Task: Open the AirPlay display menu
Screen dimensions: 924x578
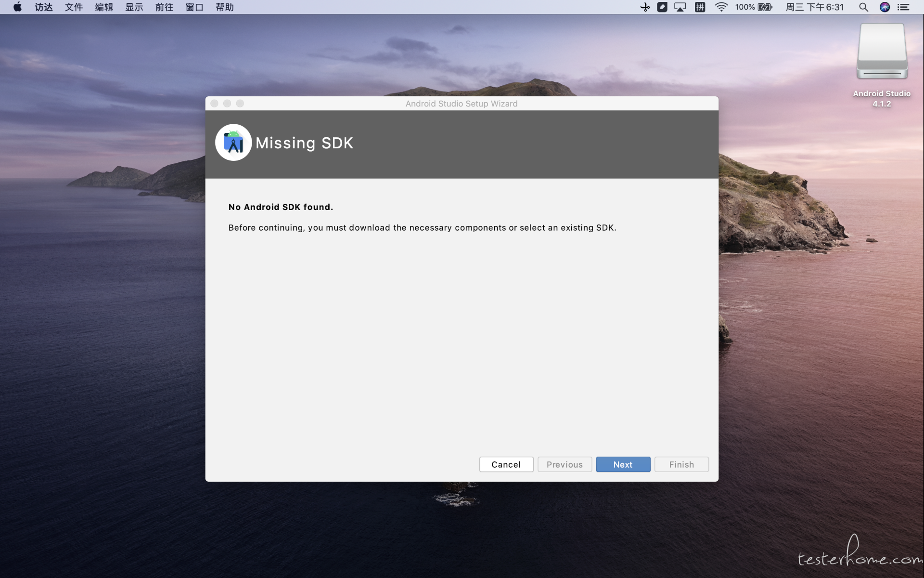Action: click(680, 7)
